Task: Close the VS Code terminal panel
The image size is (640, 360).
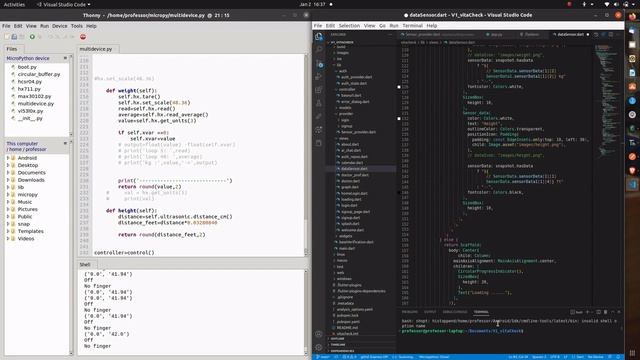Action: [619, 312]
